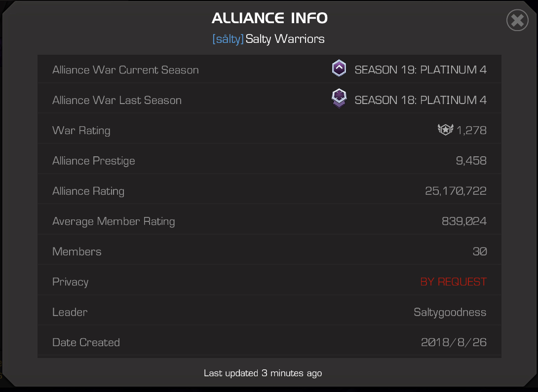Select the Alliance War Last Season row

tap(269, 100)
